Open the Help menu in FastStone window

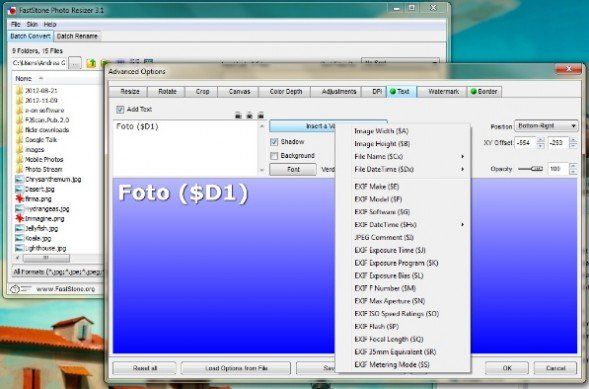[50, 24]
